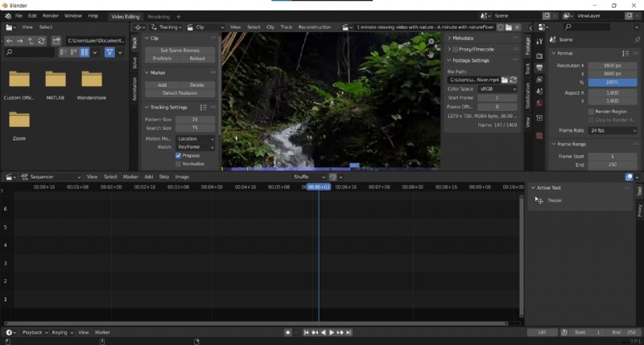
Task: Jump to the previous keyframe
Action: [x=315, y=332]
